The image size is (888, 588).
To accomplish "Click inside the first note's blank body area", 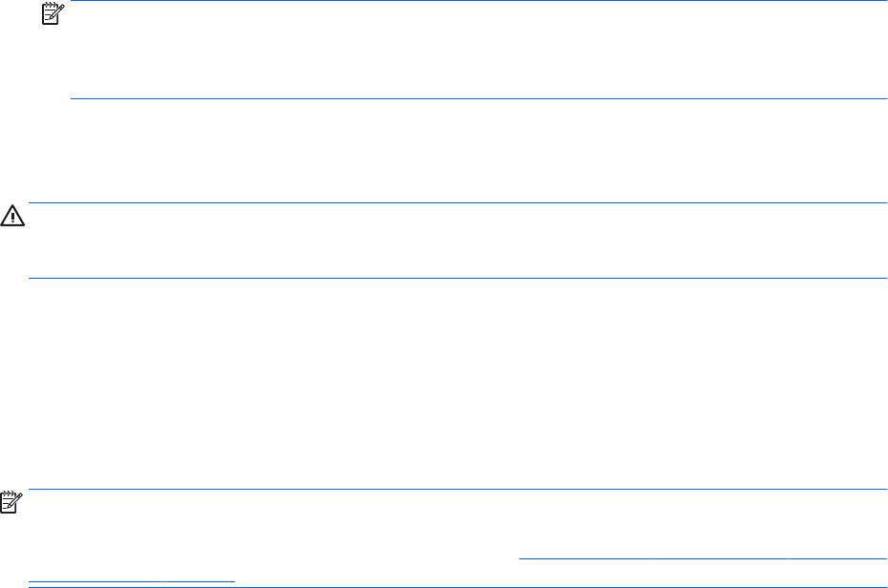I will [477, 50].
